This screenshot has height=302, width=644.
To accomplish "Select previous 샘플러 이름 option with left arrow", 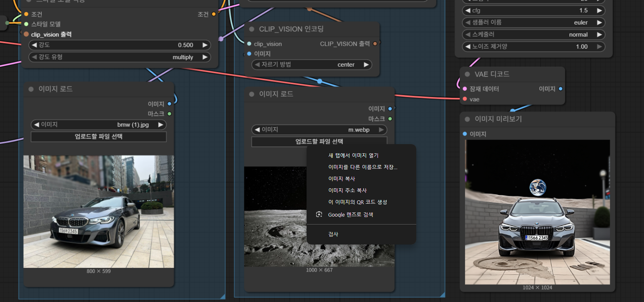I will point(468,22).
